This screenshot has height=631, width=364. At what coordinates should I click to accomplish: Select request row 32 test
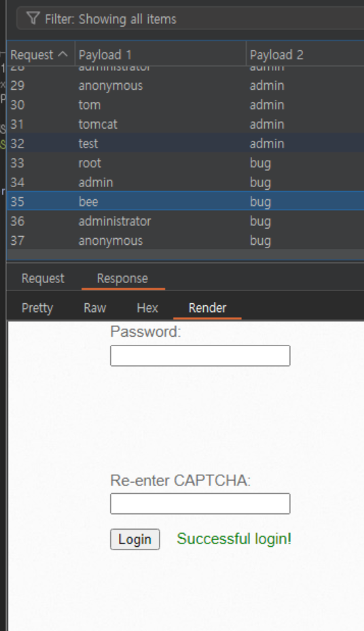[185, 143]
